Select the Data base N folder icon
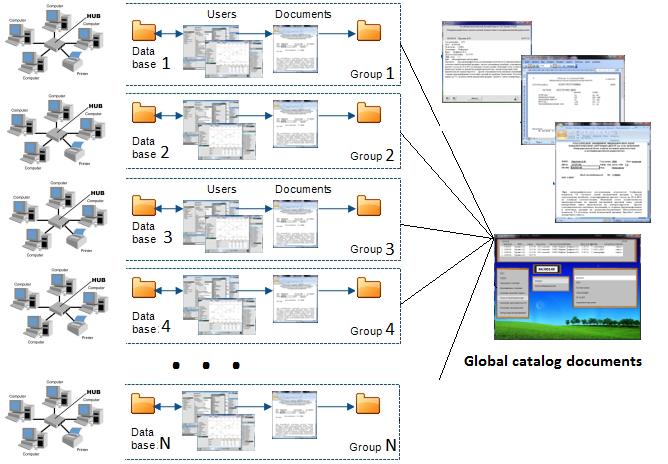Viewport: 668px width, 464px height. pos(145,407)
